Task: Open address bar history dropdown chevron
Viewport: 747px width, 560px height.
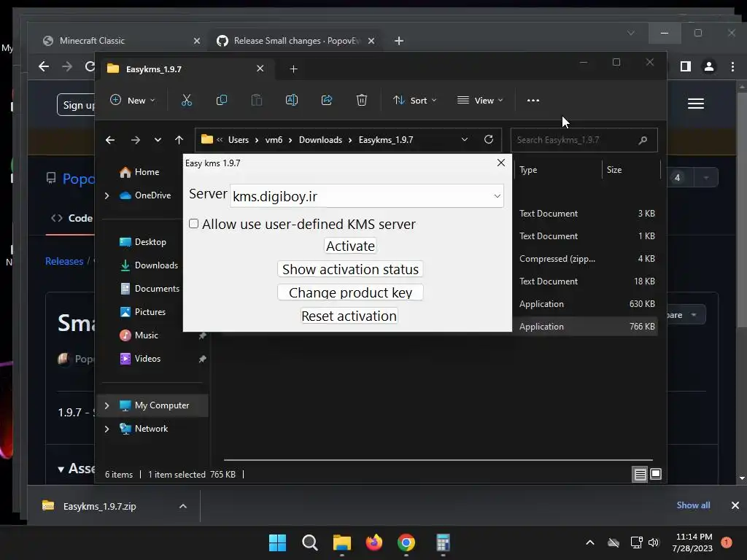Action: 465,139
